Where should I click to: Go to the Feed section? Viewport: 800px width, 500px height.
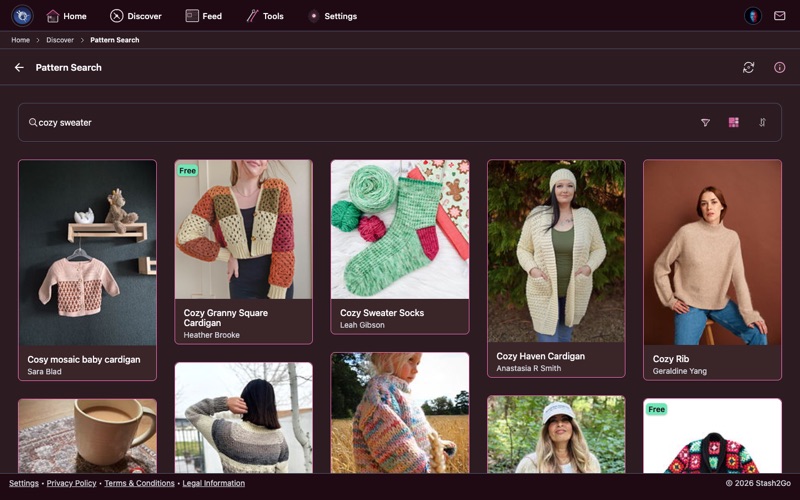tap(204, 16)
